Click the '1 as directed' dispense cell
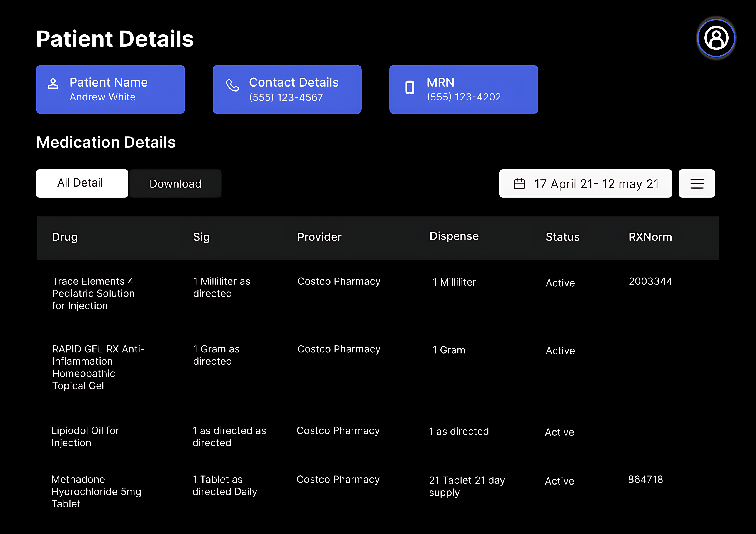The image size is (756, 534). pos(459,431)
